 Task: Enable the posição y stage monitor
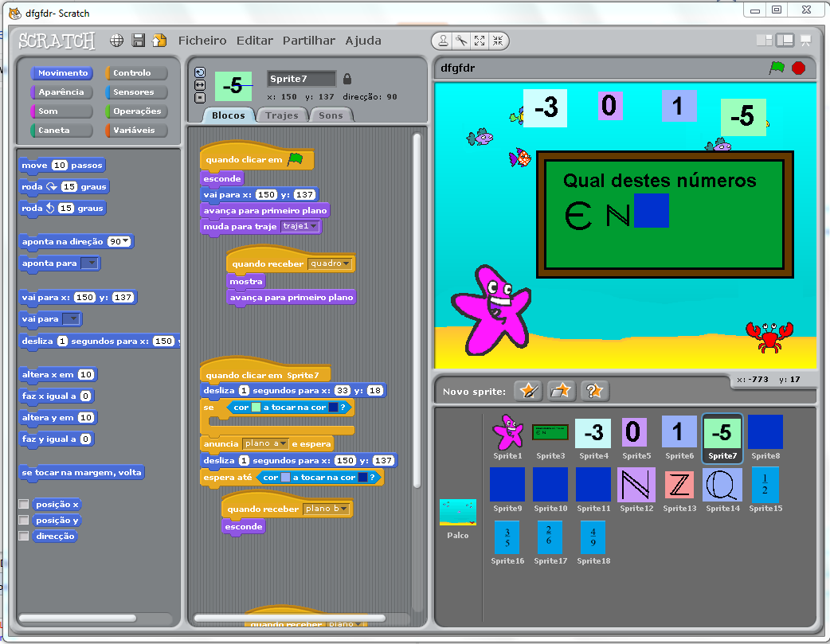24,520
